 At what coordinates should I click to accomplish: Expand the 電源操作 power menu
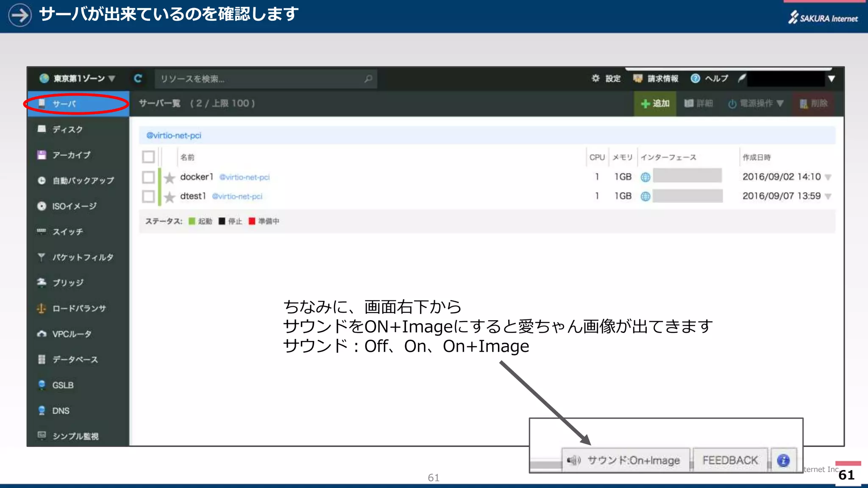tap(756, 103)
